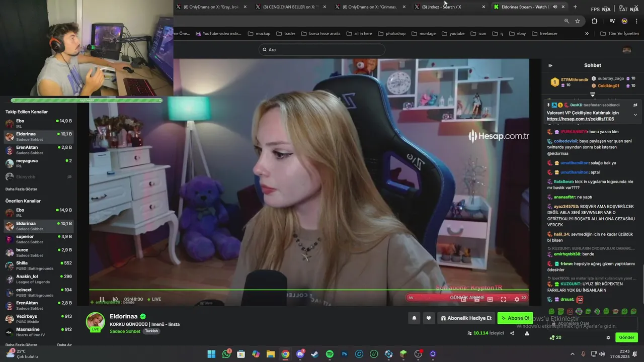Screen dimensions: 644x362
Task: Show hidden system tray icons
Action: [572, 354]
